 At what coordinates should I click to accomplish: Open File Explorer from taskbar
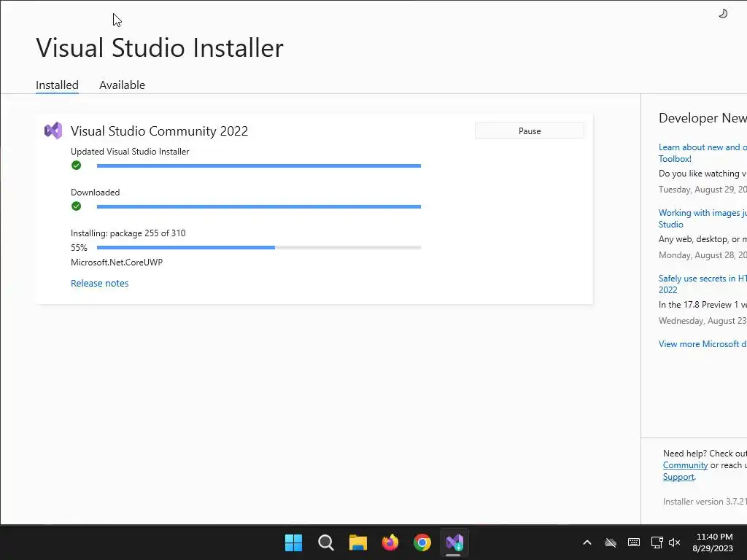pos(357,542)
